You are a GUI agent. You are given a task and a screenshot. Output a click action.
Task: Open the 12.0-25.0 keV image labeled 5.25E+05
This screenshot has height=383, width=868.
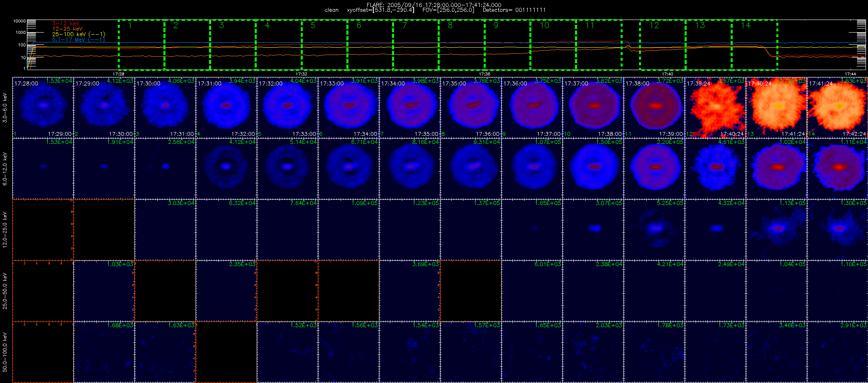pyautogui.click(x=654, y=230)
